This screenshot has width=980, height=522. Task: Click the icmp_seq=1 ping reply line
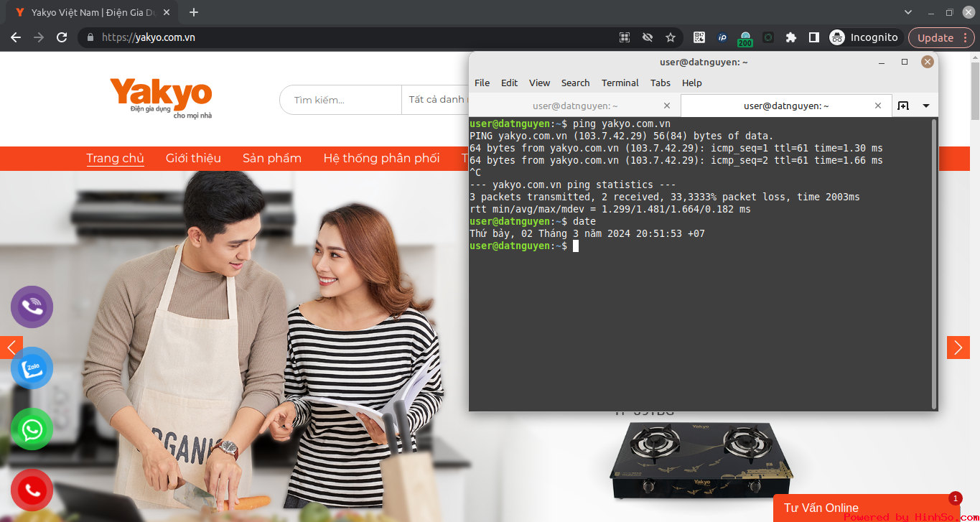(x=676, y=148)
